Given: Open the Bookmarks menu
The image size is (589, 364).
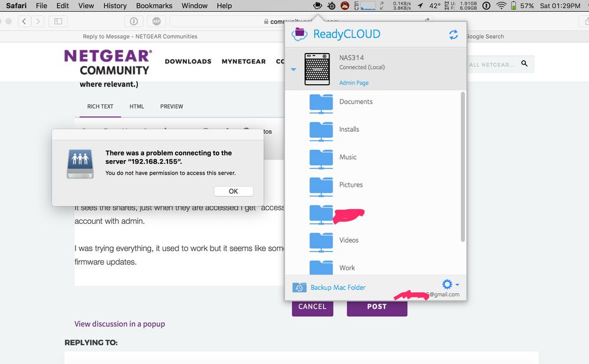Looking at the screenshot, I should (154, 6).
